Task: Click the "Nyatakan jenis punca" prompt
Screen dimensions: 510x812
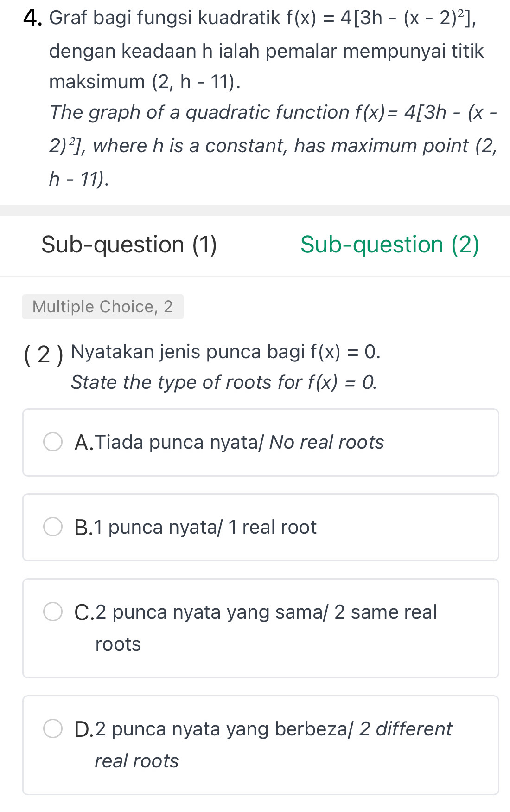Action: (188, 352)
